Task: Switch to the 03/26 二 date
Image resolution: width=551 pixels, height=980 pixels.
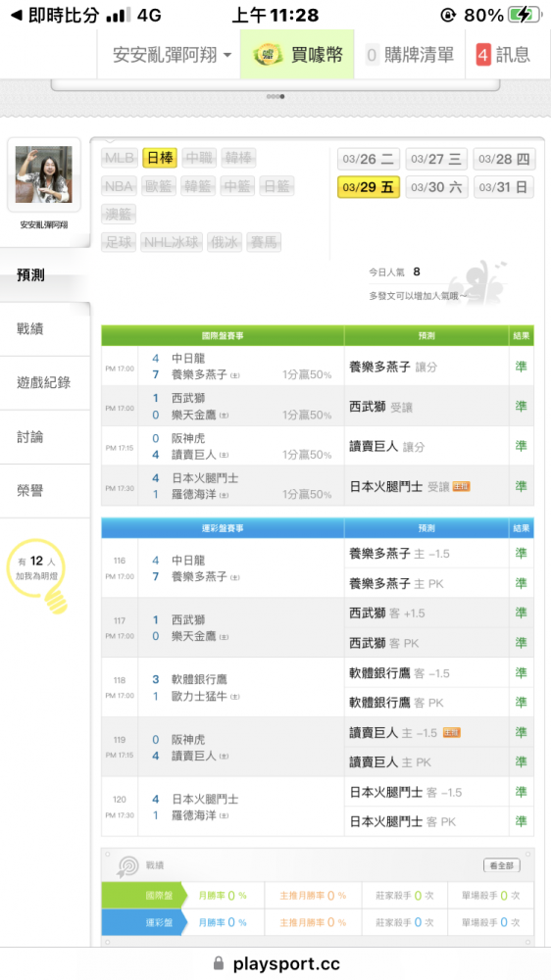Action: [x=368, y=159]
